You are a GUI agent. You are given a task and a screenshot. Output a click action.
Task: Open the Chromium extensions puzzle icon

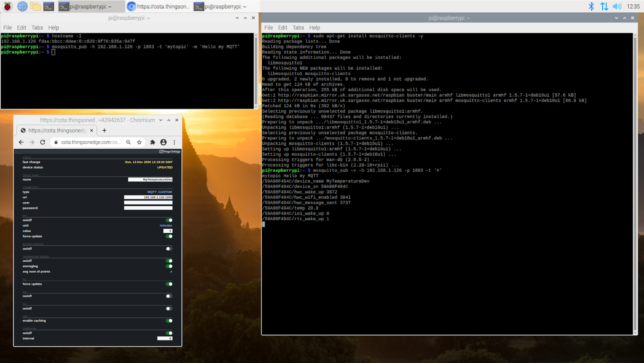[x=153, y=142]
